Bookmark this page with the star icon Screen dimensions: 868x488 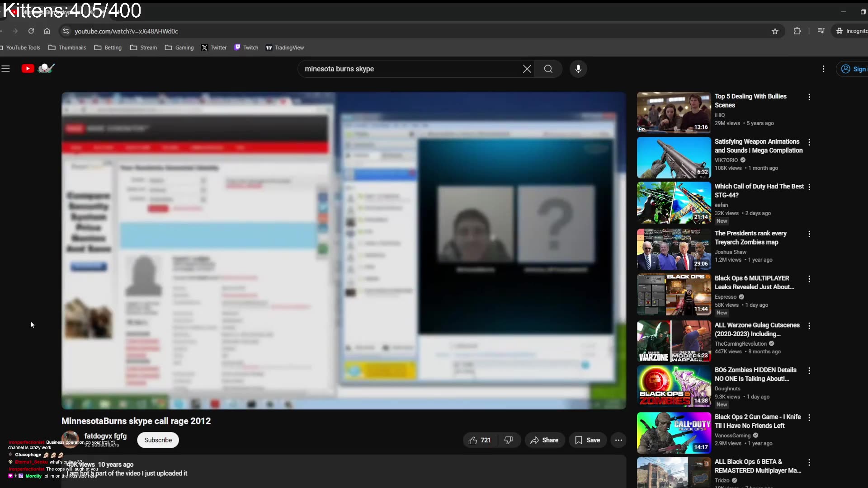(775, 31)
